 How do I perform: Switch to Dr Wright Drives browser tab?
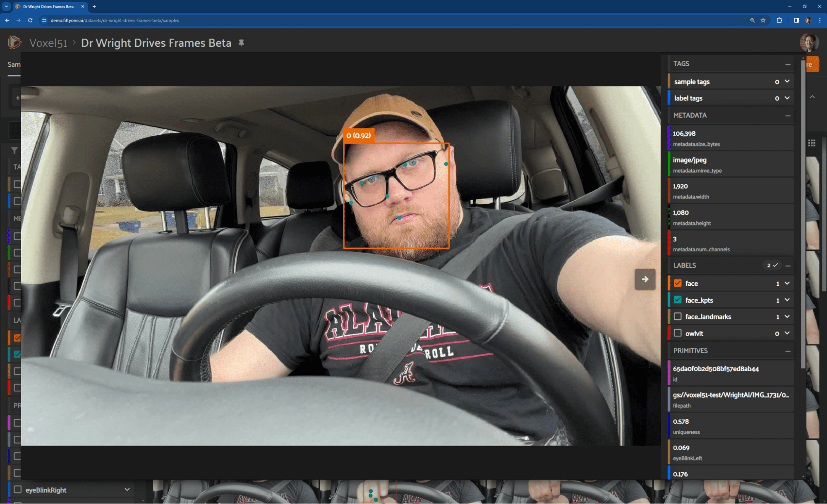[x=48, y=7]
